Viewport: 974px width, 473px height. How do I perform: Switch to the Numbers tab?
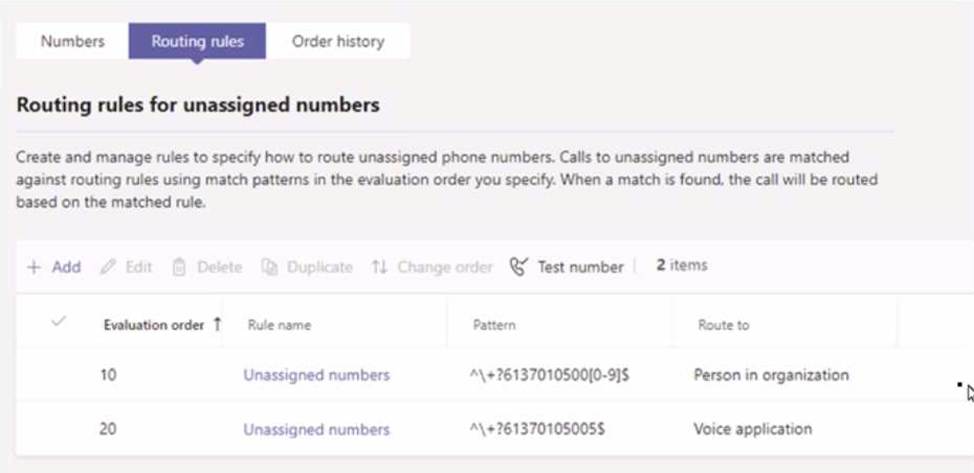point(72,41)
